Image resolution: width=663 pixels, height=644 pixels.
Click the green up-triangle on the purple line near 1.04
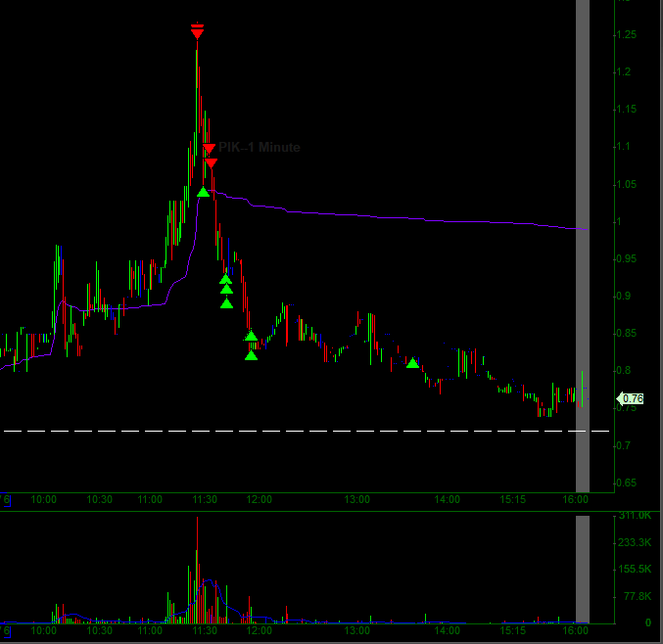[x=204, y=192]
